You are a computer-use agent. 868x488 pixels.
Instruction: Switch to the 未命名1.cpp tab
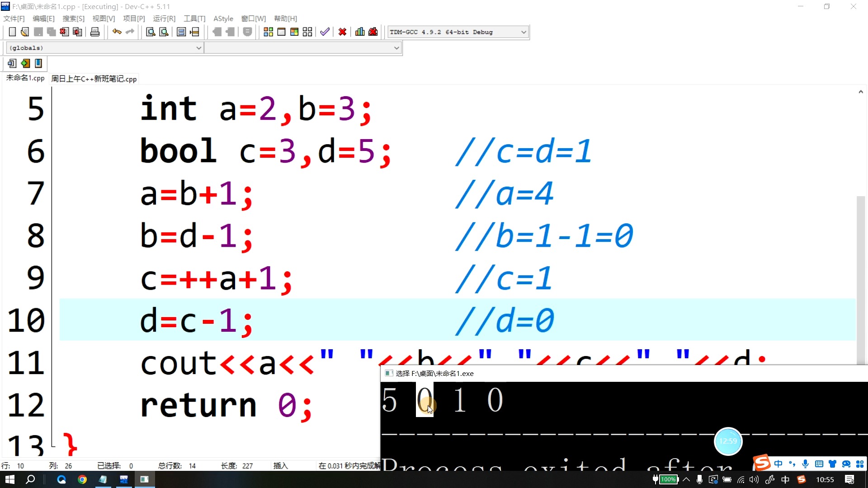click(x=25, y=78)
